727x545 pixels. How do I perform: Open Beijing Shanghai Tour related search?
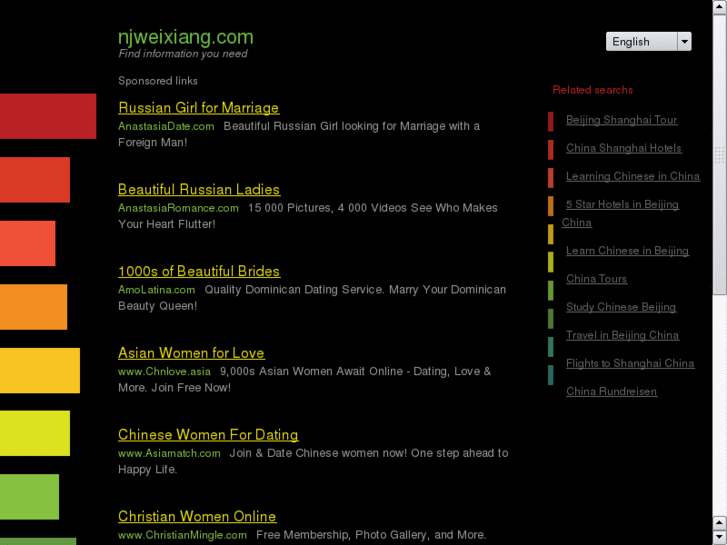(x=621, y=120)
